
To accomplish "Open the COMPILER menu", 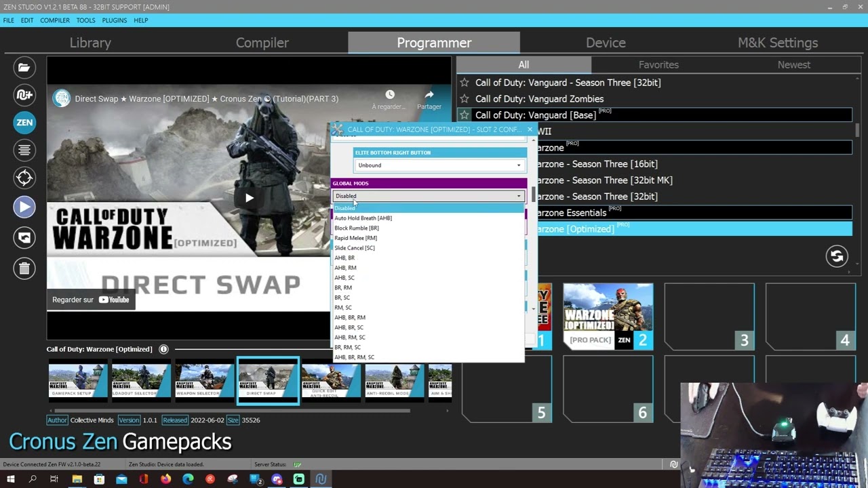I will 55,20.
